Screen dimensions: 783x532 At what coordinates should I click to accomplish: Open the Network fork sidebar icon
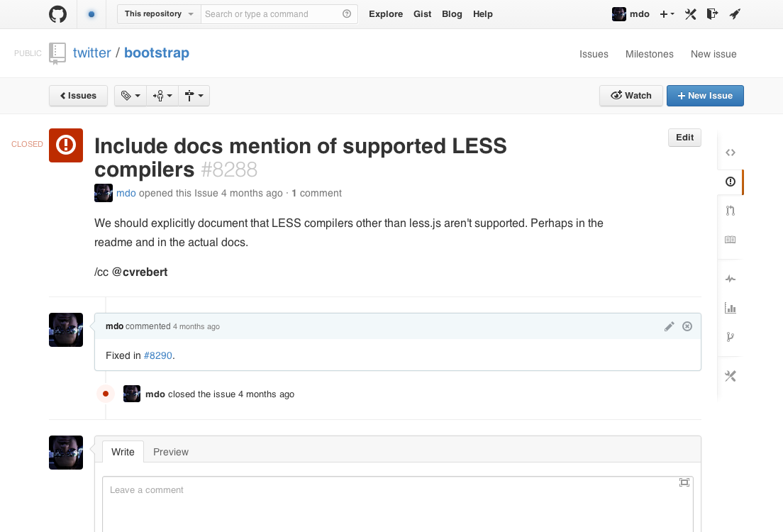pos(730,337)
